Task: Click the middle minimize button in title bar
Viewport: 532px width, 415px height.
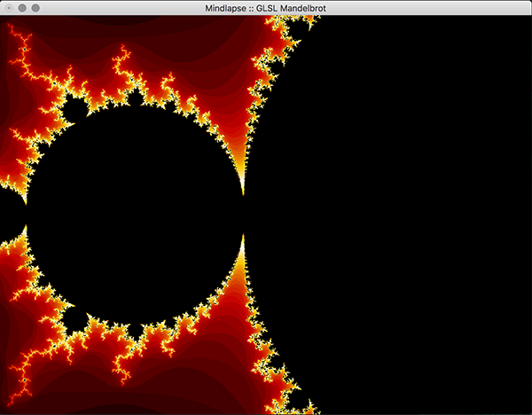Action: pyautogui.click(x=22, y=7)
